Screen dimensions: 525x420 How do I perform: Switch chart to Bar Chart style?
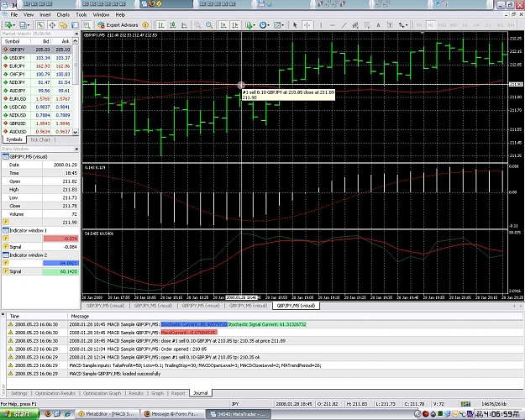pos(161,25)
